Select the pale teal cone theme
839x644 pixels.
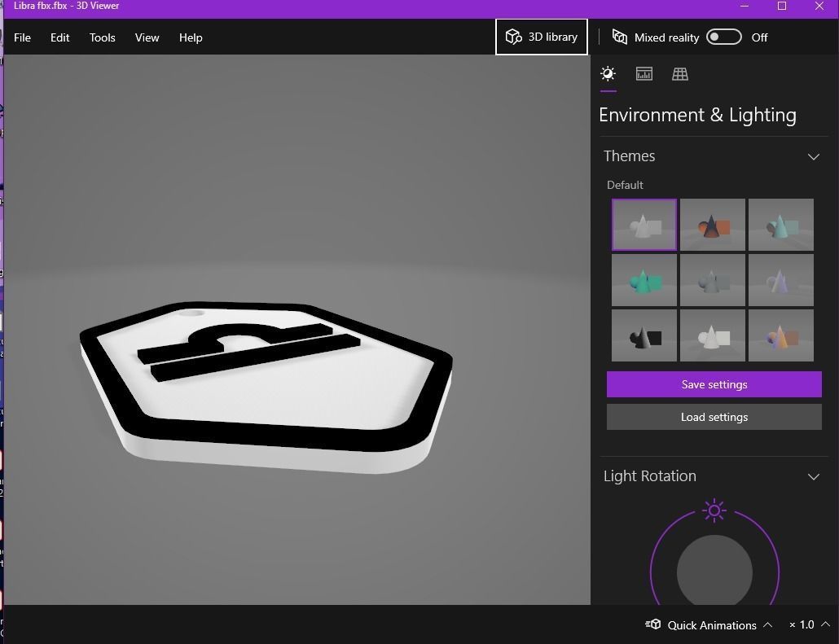click(x=781, y=225)
